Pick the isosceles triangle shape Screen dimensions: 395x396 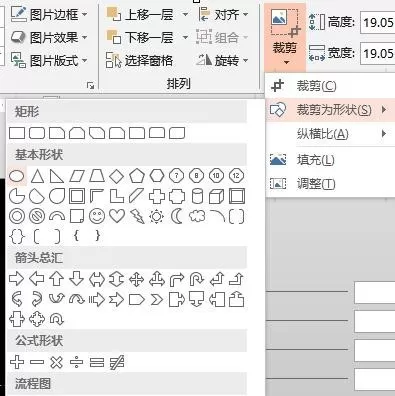point(37,176)
